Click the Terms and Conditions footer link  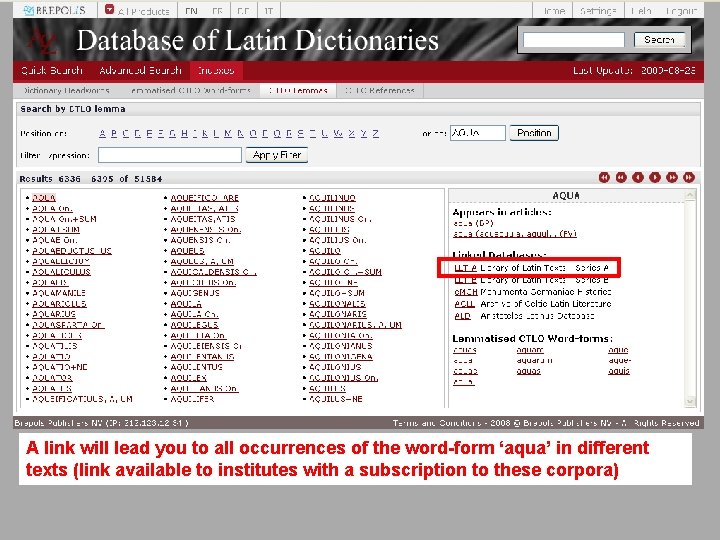coord(437,423)
